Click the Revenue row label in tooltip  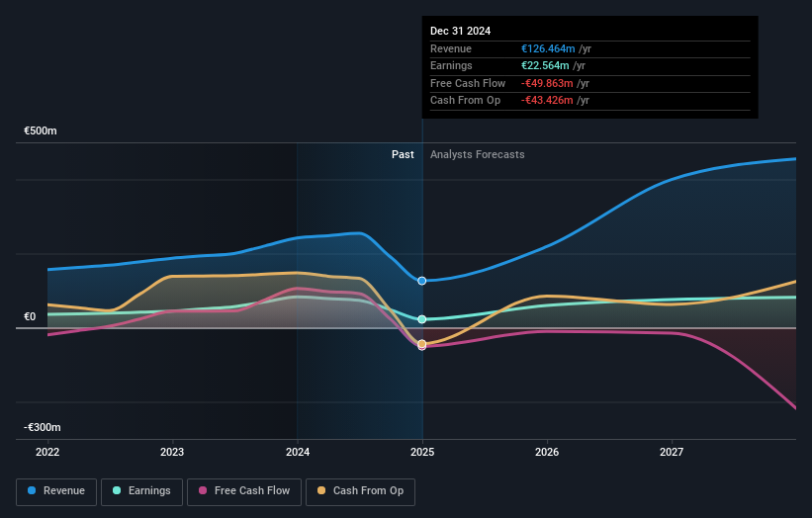(x=451, y=48)
